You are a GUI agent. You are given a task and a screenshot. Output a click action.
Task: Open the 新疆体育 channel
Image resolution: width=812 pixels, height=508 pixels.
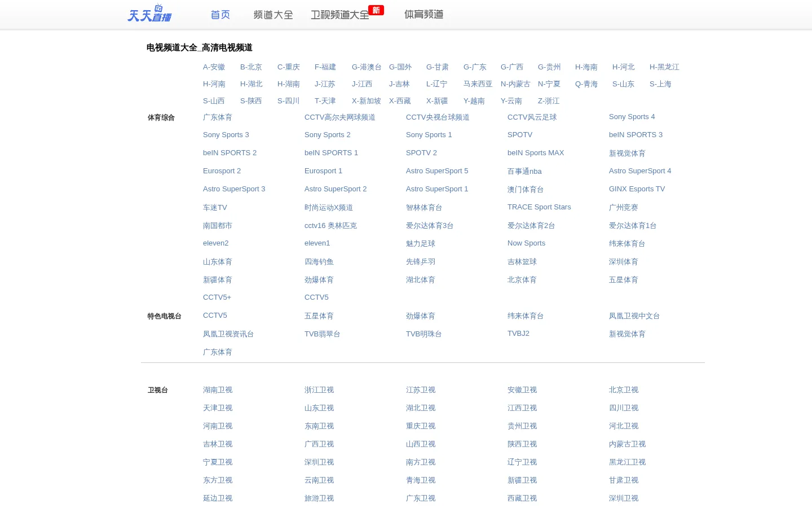218,280
